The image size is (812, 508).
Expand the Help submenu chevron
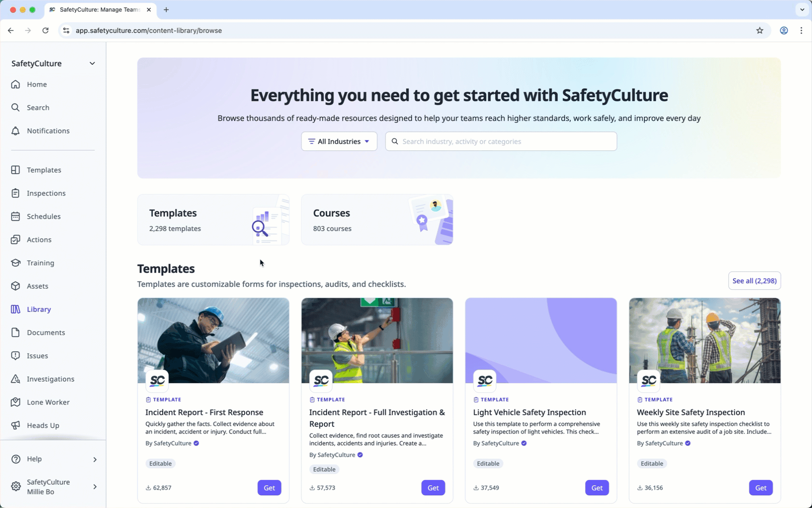coord(95,459)
